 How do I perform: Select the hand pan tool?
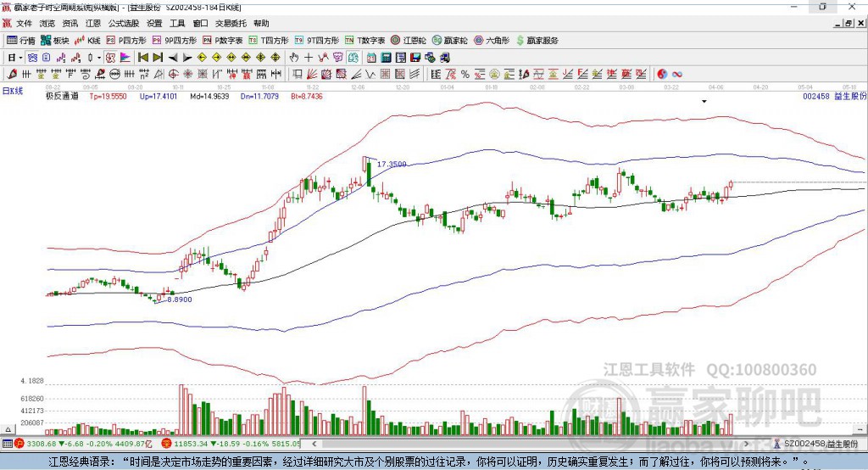pyautogui.click(x=294, y=58)
